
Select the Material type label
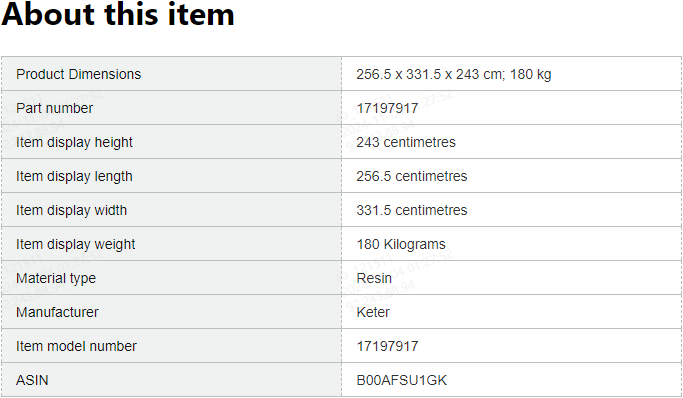56,278
